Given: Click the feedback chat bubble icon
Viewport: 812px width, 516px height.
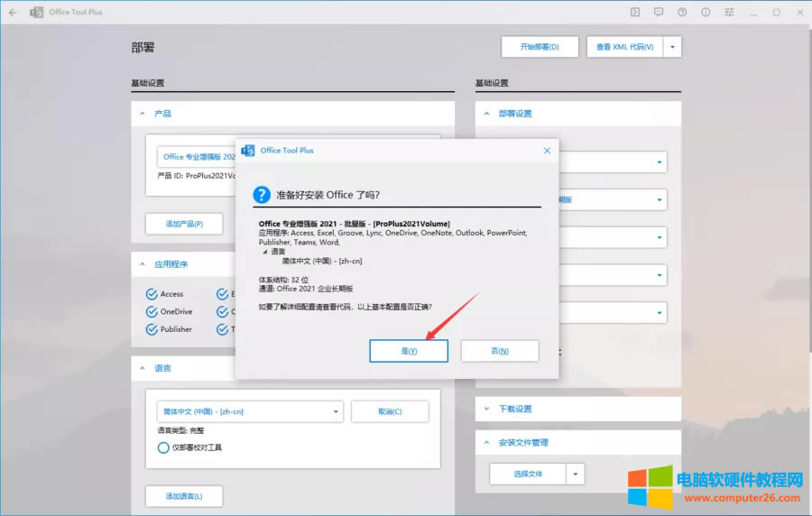Looking at the screenshot, I should (x=659, y=13).
